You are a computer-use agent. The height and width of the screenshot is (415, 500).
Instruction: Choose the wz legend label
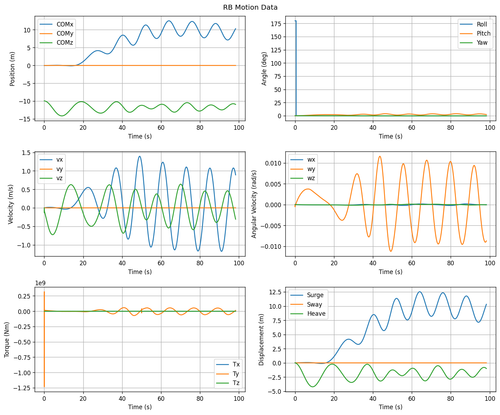(x=311, y=178)
